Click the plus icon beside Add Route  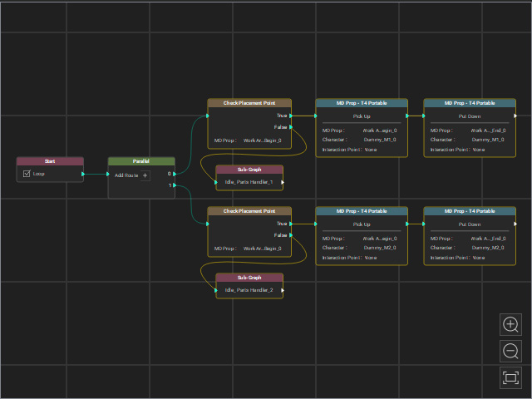click(x=145, y=175)
